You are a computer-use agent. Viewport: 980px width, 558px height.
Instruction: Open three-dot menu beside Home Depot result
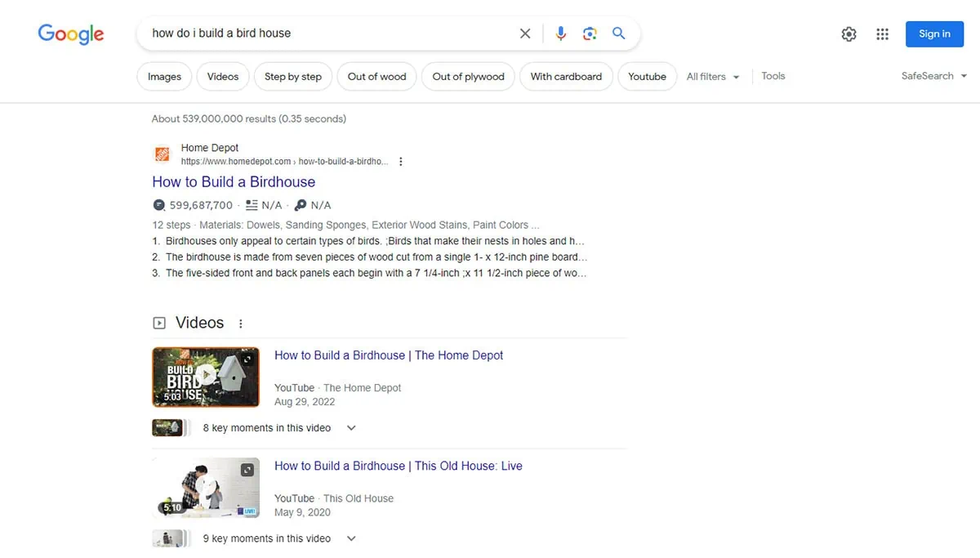tap(401, 162)
